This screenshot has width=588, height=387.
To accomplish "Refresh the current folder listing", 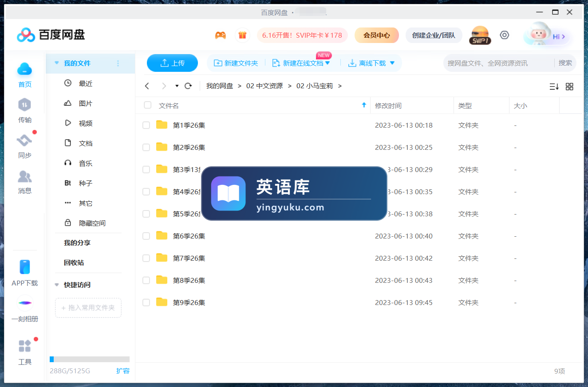I will (x=188, y=86).
